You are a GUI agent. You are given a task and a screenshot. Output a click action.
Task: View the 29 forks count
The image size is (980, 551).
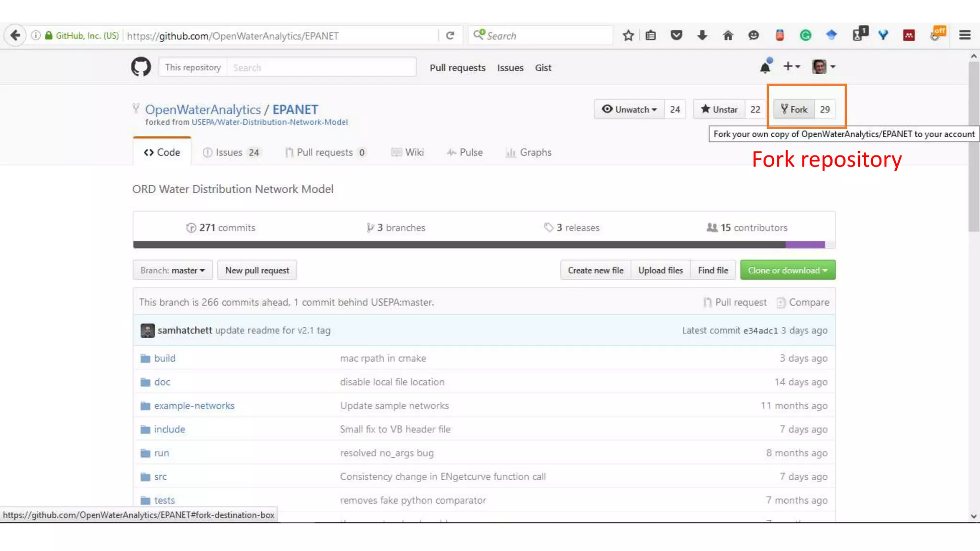pyautogui.click(x=825, y=110)
